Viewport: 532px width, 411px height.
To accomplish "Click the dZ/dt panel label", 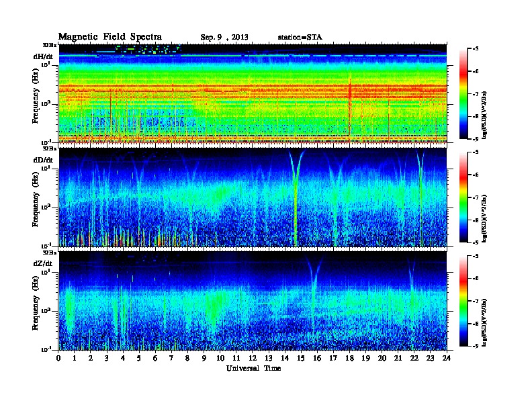I will 43,263.
